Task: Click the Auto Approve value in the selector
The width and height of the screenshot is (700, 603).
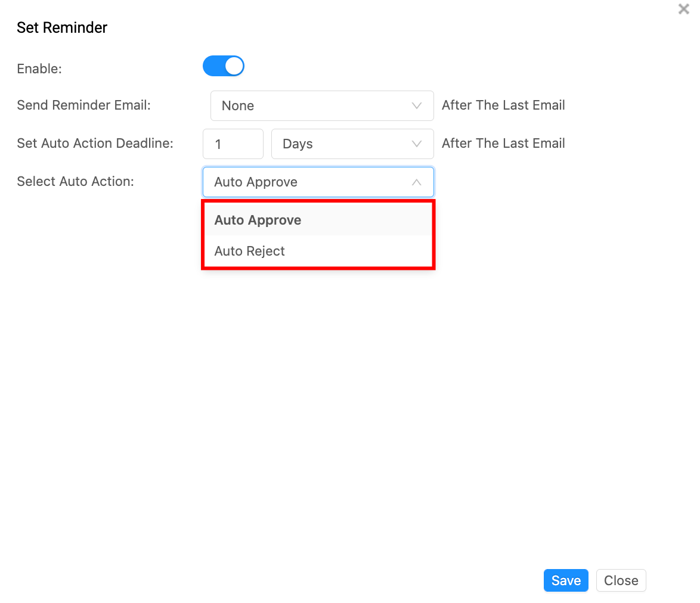Action: point(256,182)
